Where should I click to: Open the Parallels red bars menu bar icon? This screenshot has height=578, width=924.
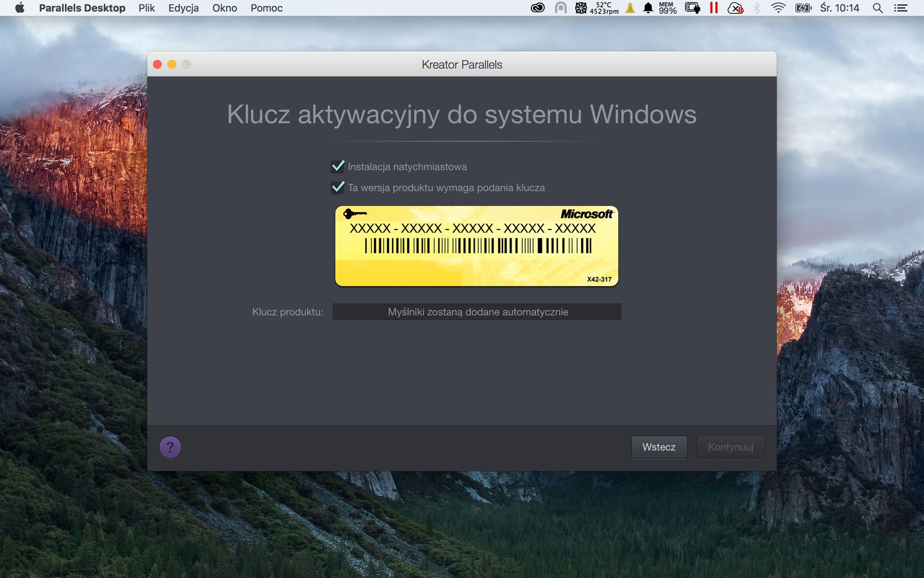click(x=714, y=8)
